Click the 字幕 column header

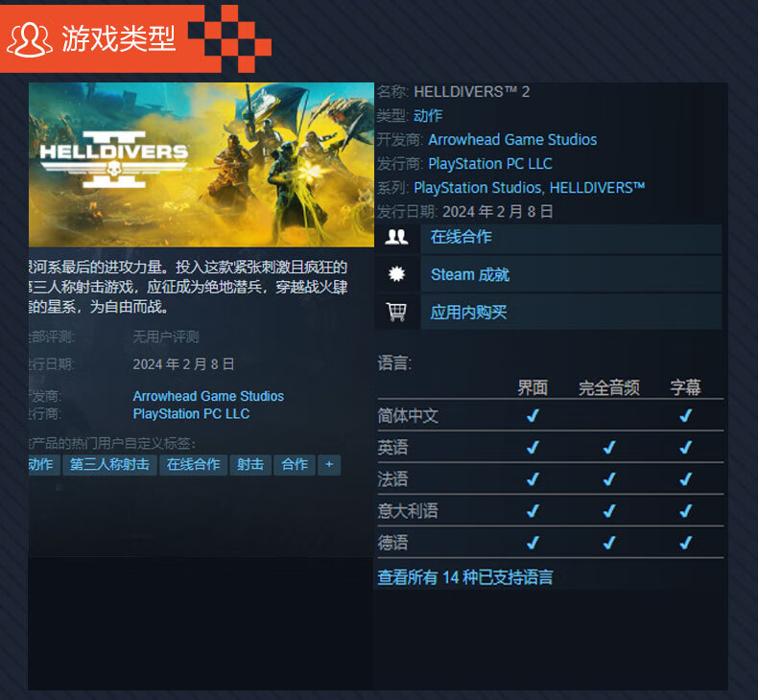click(x=685, y=387)
